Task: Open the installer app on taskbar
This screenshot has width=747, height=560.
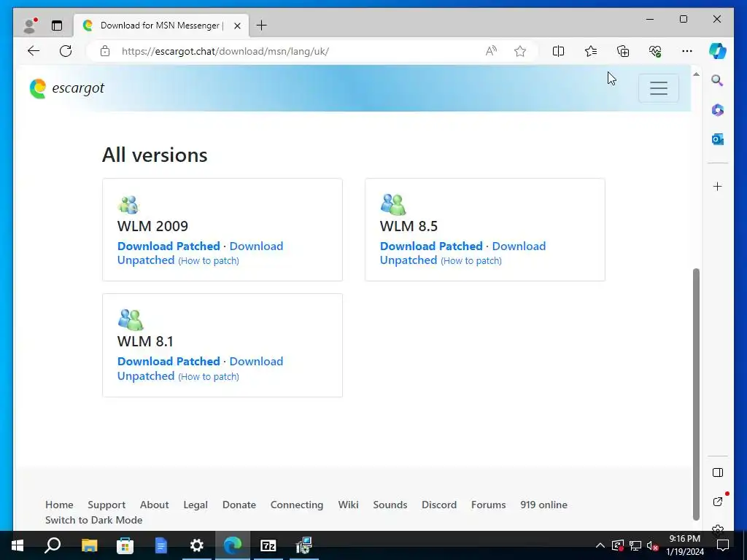Action: (304, 545)
